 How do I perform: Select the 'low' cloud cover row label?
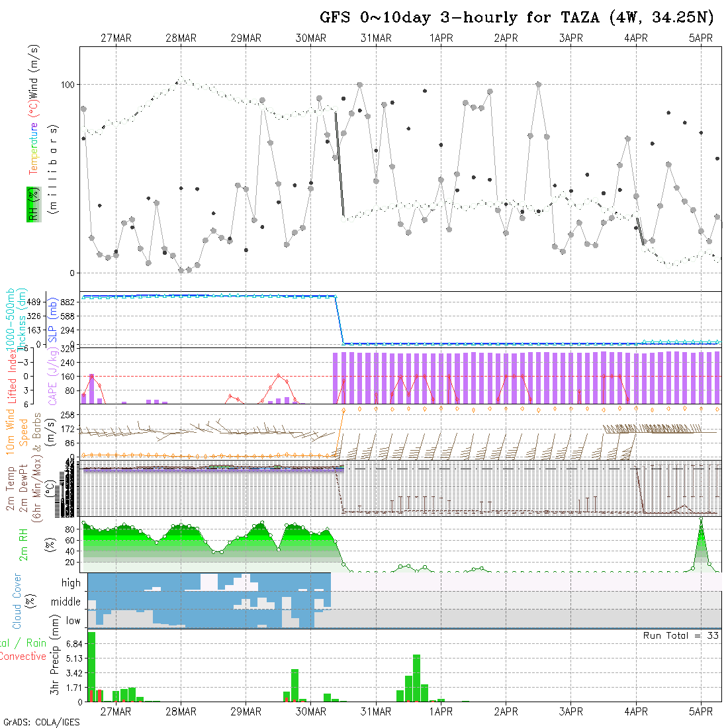(73, 621)
